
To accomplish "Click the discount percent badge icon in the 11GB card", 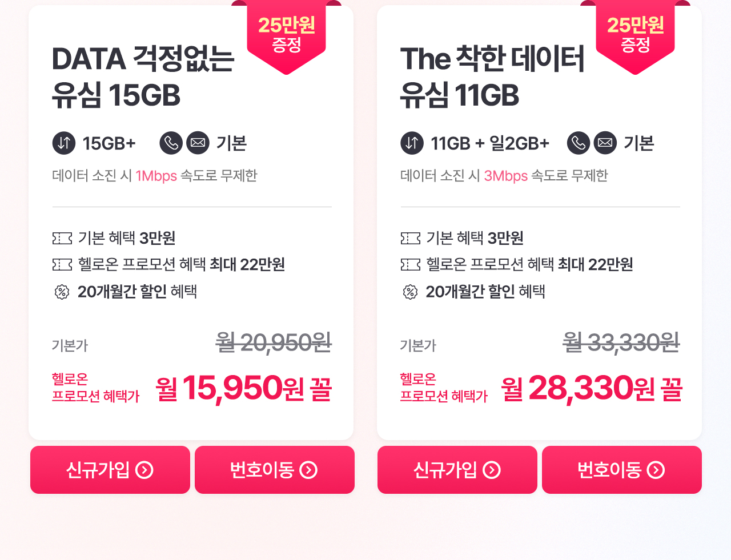I will tap(410, 292).
